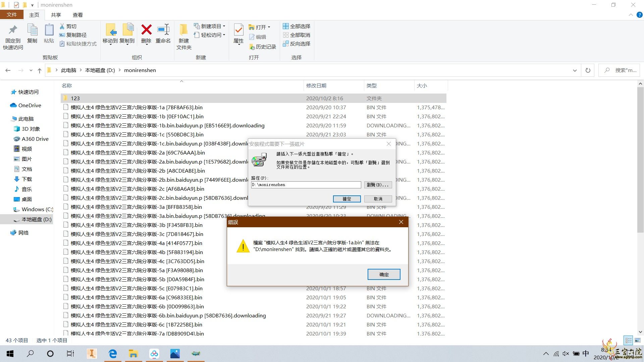
Task: Go up one folder level arrow
Action: [x=40, y=70]
